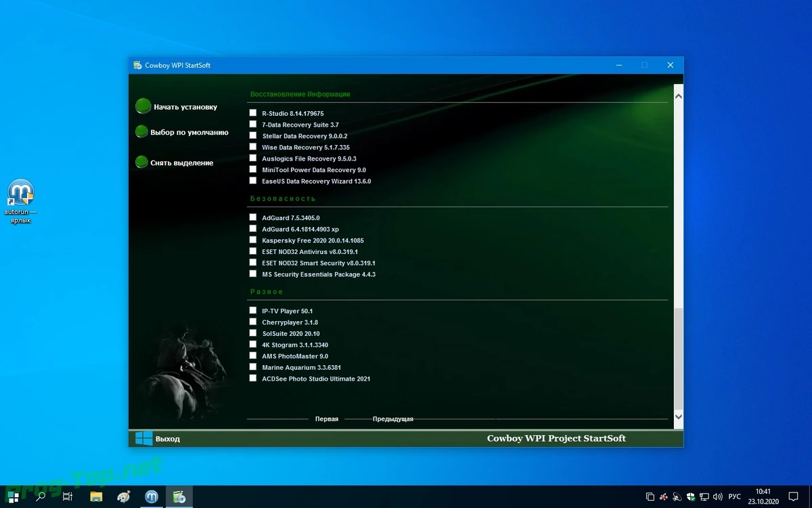Enable Kaspersky Free 2020 checkbox
This screenshot has height=508, width=812.
pyautogui.click(x=253, y=240)
